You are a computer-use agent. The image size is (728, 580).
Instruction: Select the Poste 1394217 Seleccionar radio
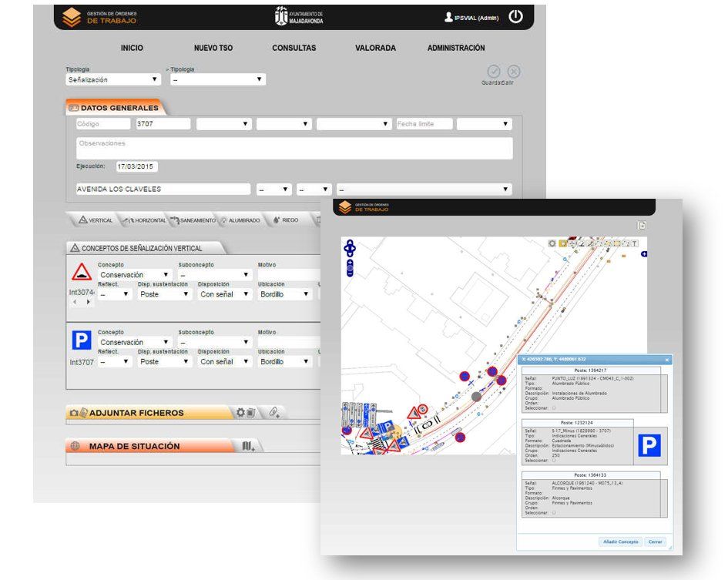(554, 407)
